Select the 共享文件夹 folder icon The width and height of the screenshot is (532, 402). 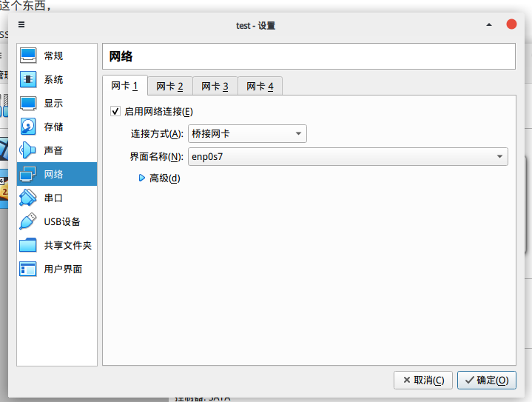[x=28, y=245]
